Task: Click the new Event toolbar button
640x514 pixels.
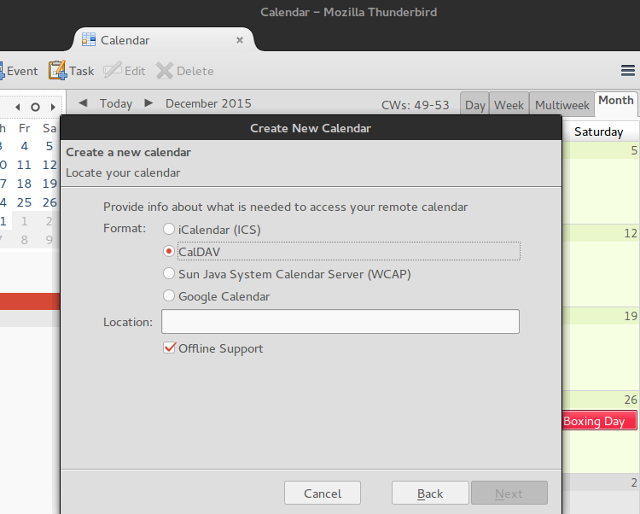Action: [x=18, y=71]
